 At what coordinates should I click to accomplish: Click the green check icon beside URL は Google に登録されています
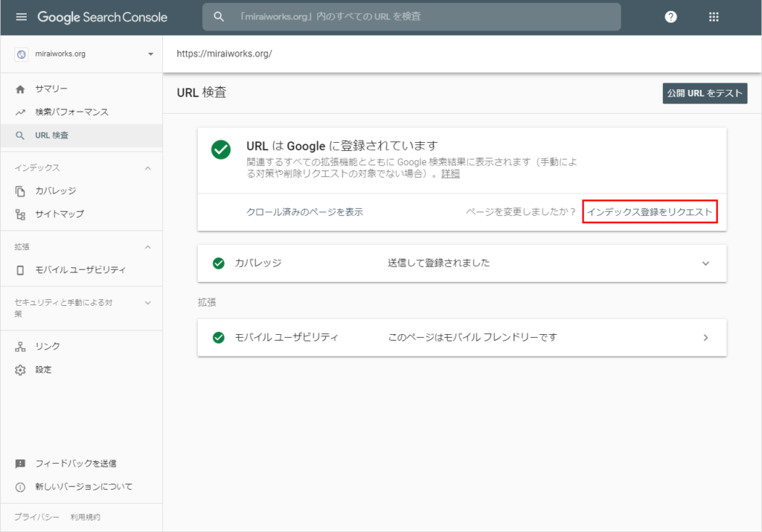click(220, 150)
